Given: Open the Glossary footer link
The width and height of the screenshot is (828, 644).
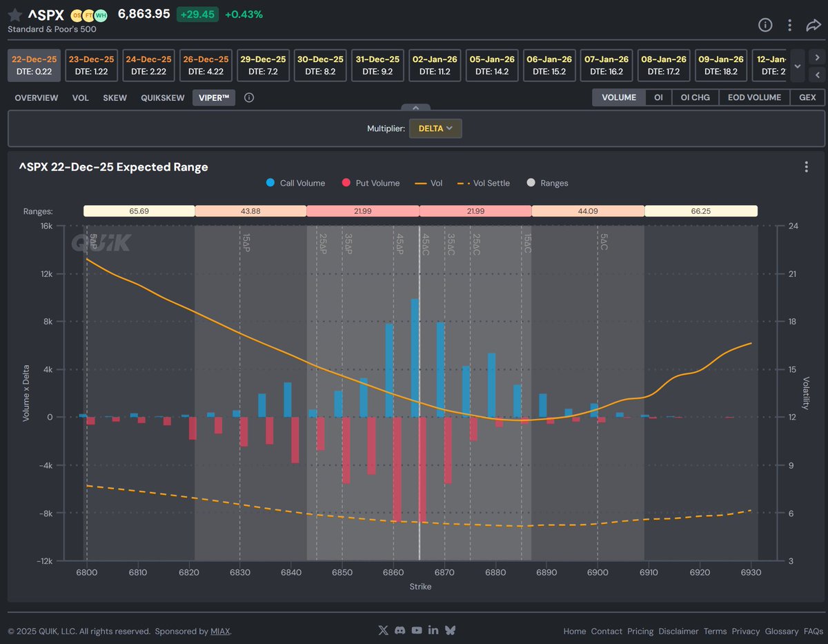Looking at the screenshot, I should pyautogui.click(x=782, y=631).
